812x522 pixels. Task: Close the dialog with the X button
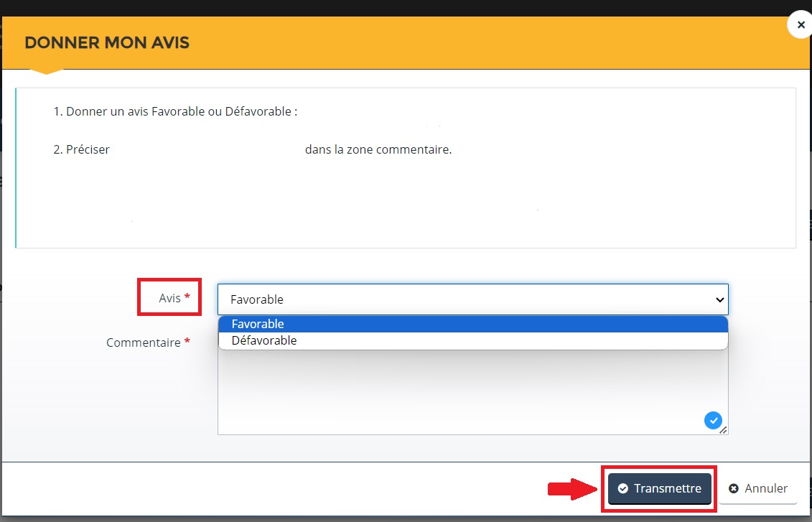800,25
